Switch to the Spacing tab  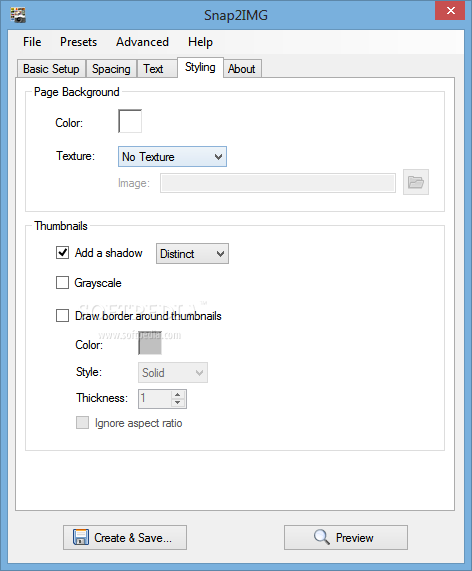[x=111, y=69]
